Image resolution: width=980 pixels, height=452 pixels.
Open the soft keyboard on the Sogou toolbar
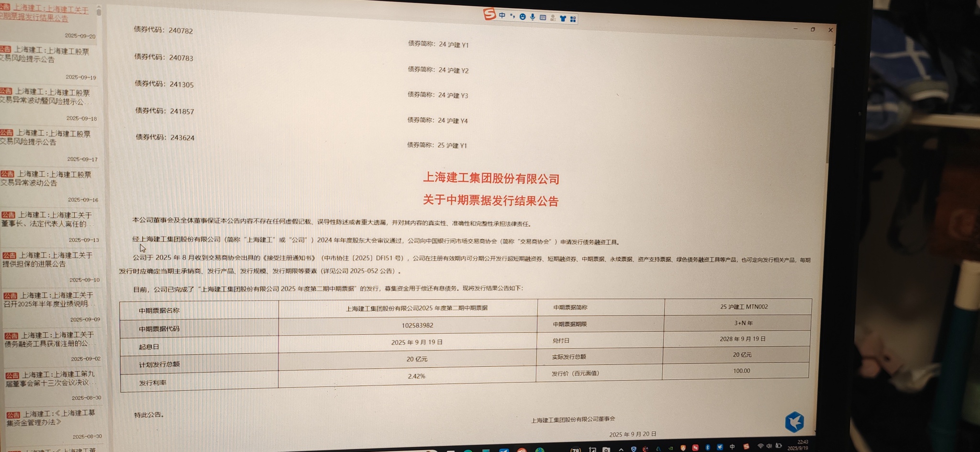tap(543, 18)
